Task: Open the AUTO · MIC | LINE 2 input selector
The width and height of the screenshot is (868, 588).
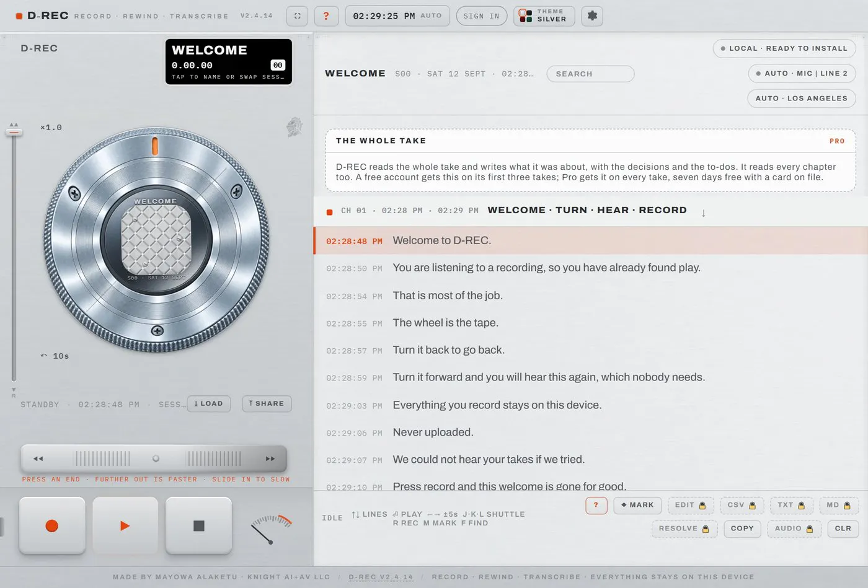Action: click(x=802, y=73)
